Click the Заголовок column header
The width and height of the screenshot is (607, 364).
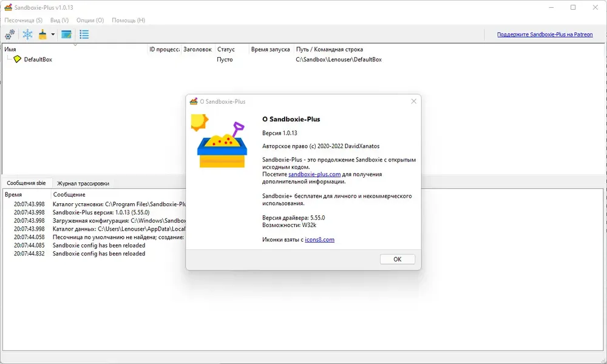[x=198, y=49]
